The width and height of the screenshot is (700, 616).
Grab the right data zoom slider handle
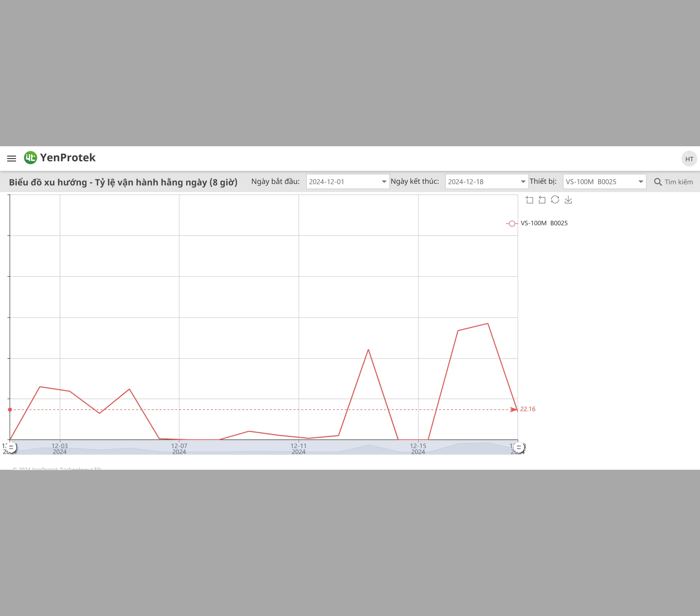pos(519,447)
